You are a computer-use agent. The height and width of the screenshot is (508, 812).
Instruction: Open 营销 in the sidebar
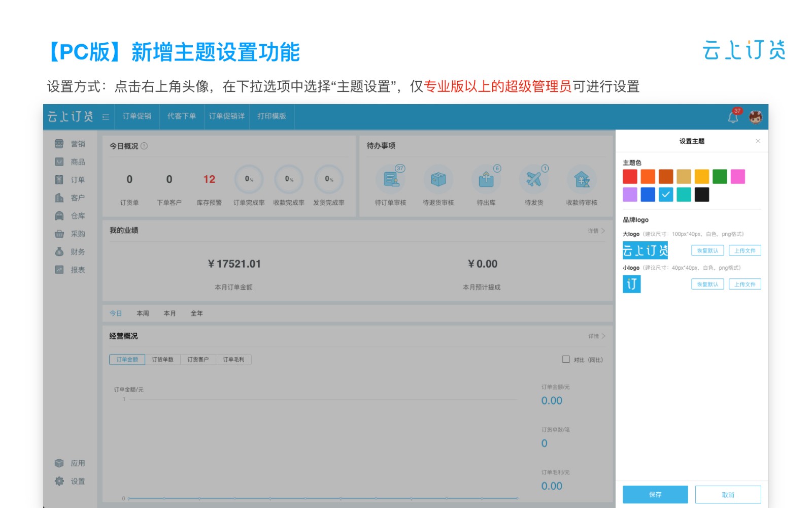(x=70, y=144)
